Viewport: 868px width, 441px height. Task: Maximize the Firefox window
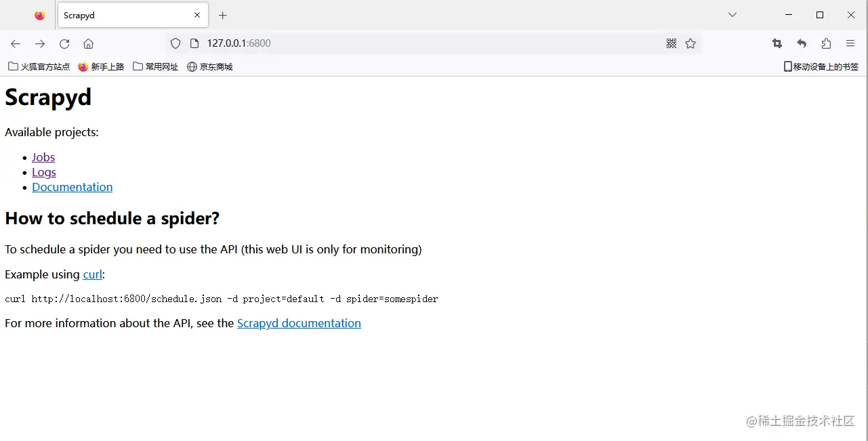pyautogui.click(x=820, y=15)
